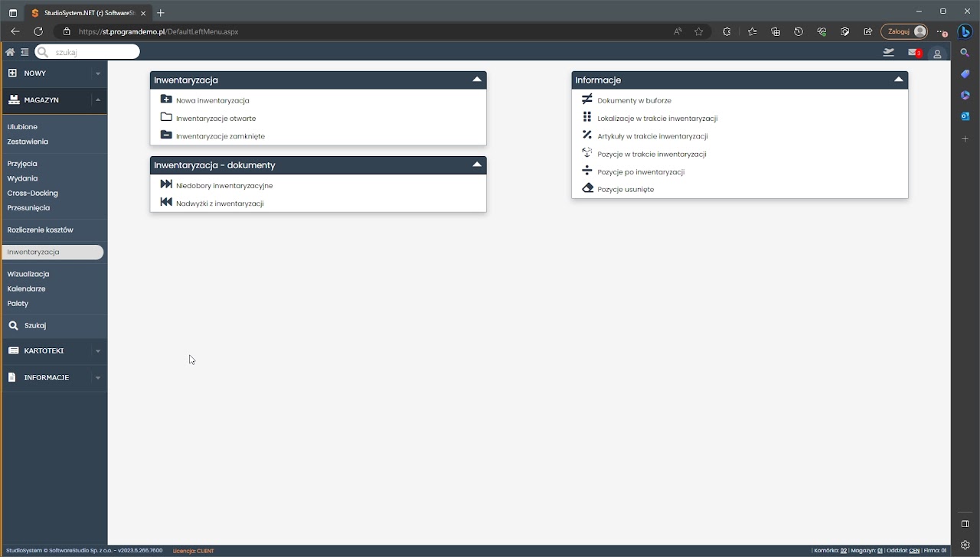Expand the INFORMACJE menu arrow
Image resolution: width=980 pixels, height=557 pixels.
tap(97, 378)
